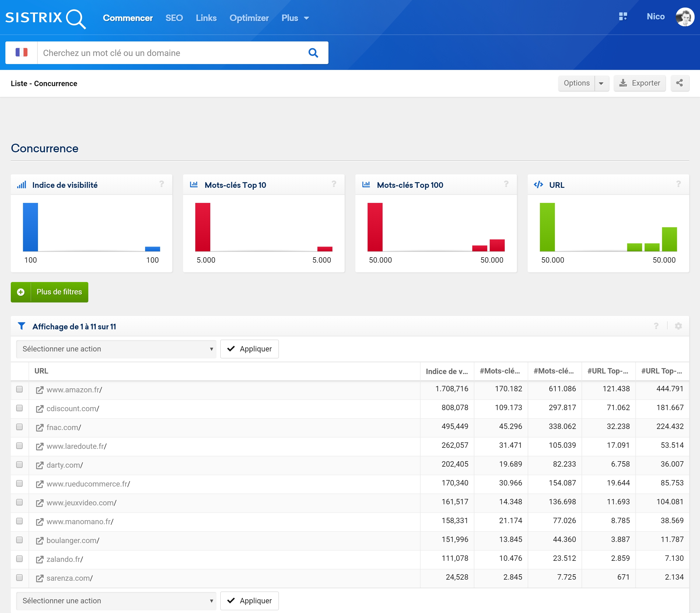Image resolution: width=700 pixels, height=613 pixels.
Task: Open external link icon for www.jeuxvideo.com
Action: [x=40, y=503]
